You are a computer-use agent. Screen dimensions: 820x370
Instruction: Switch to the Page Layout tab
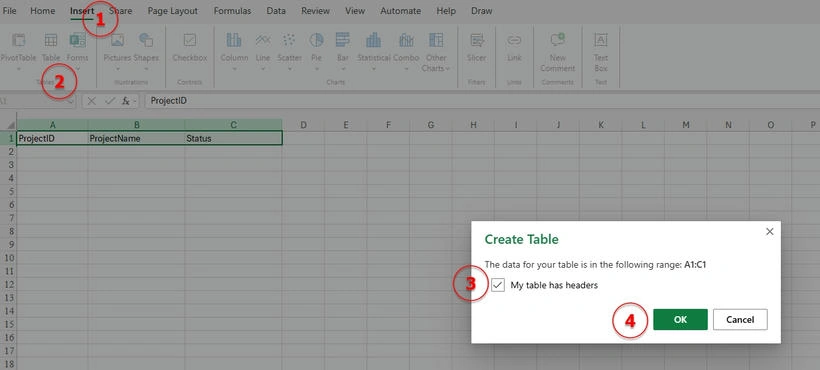point(173,10)
